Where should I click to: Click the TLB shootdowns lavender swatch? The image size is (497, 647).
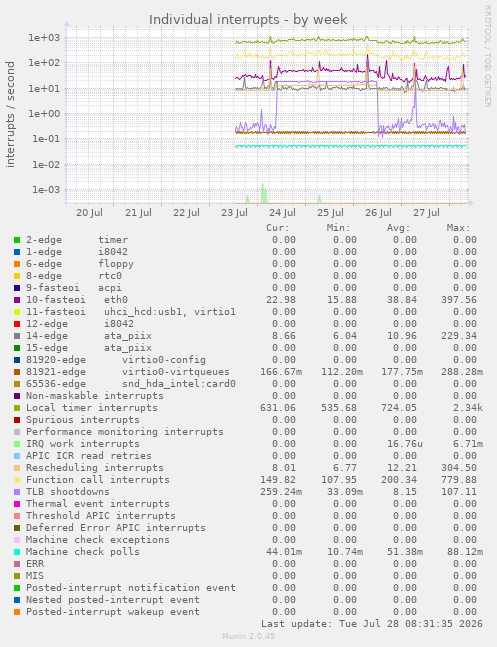(17, 492)
